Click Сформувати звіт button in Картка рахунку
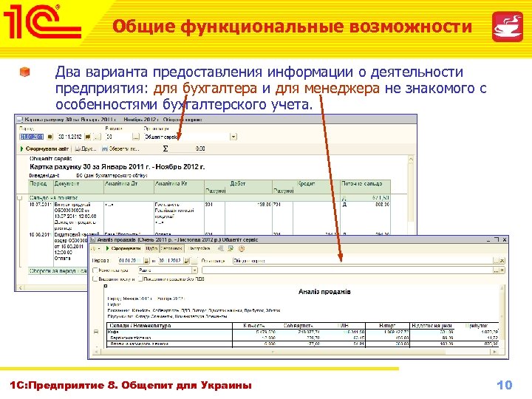 coord(44,149)
